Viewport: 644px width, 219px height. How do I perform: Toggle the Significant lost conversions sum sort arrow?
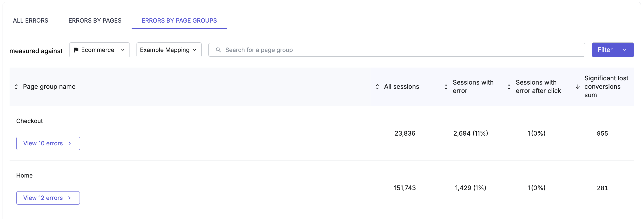577,87
